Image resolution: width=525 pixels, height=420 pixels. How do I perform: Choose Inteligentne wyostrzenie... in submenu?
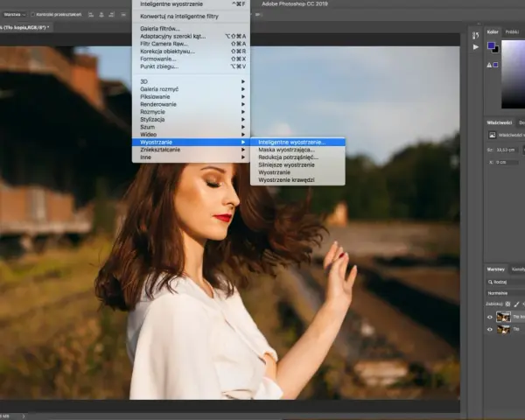point(297,142)
